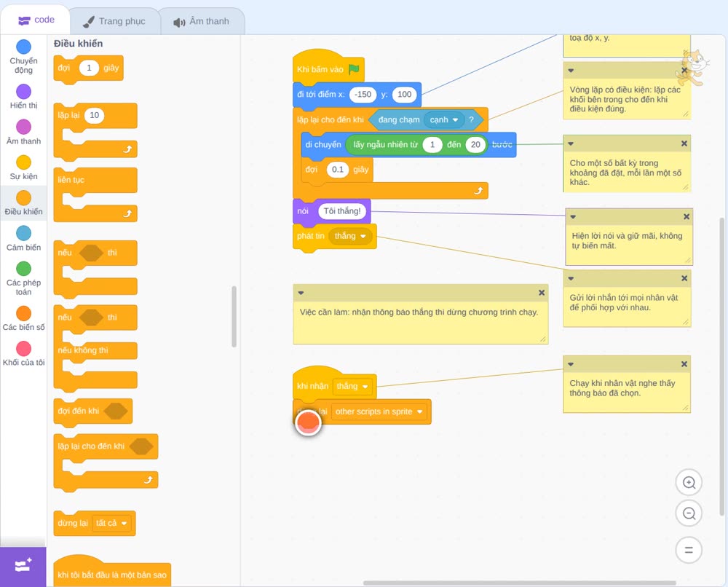Close the 'Cho một số bất kỳ' comment
The height and width of the screenshot is (587, 728).
tap(684, 143)
